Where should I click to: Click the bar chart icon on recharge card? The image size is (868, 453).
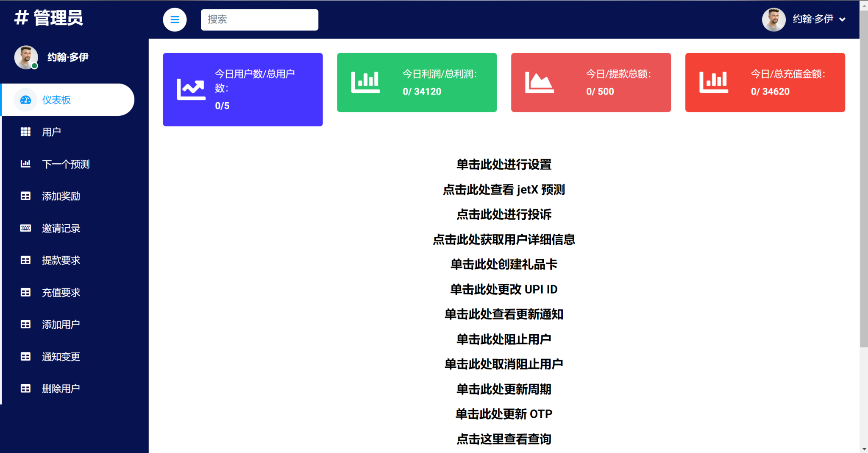click(713, 82)
